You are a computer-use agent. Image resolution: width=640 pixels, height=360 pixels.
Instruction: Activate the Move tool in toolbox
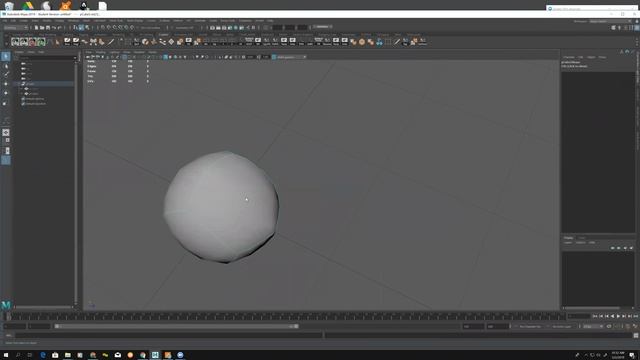pos(6,84)
